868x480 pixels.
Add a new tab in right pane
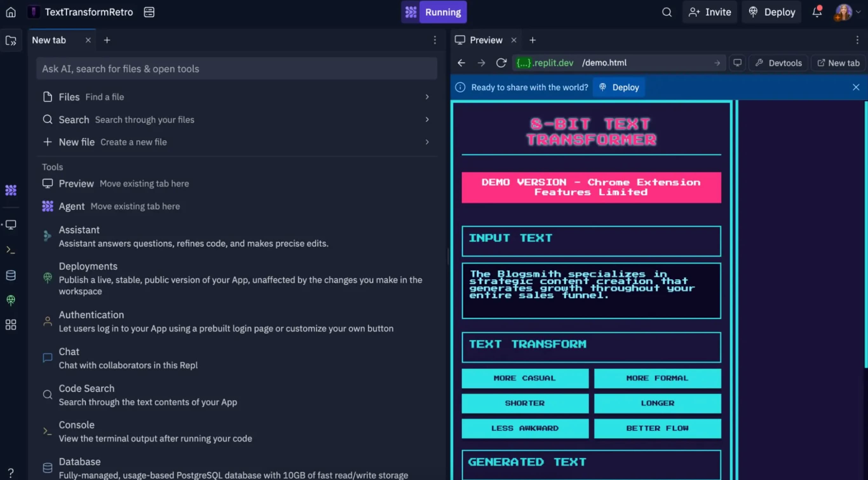point(532,40)
